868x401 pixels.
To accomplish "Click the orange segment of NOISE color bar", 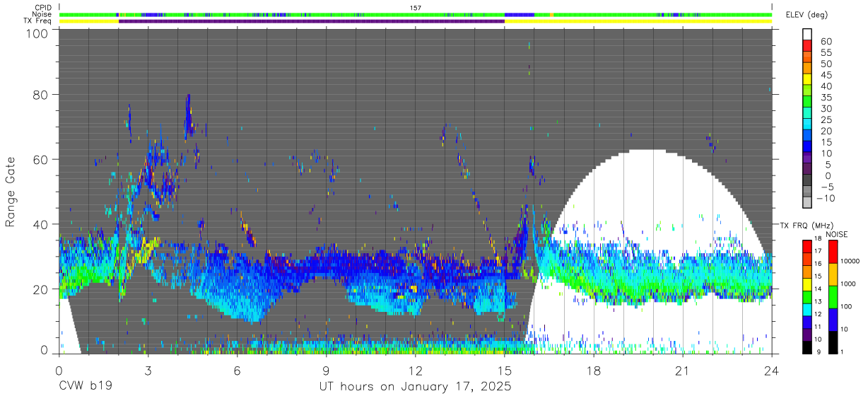I will [834, 273].
